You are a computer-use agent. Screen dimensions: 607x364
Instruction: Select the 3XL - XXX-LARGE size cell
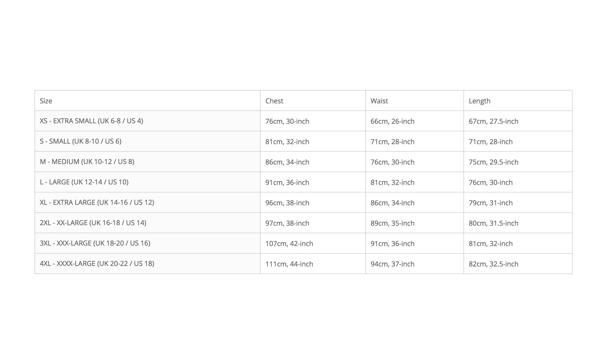point(95,243)
